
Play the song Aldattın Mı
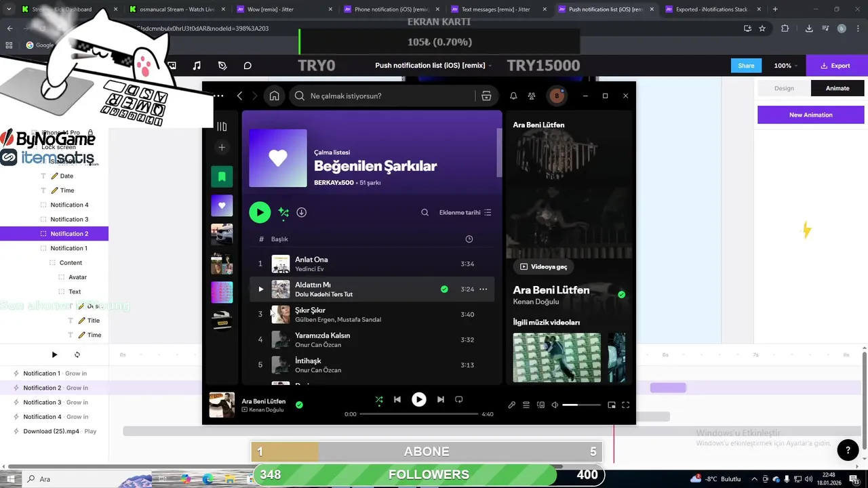pos(260,289)
